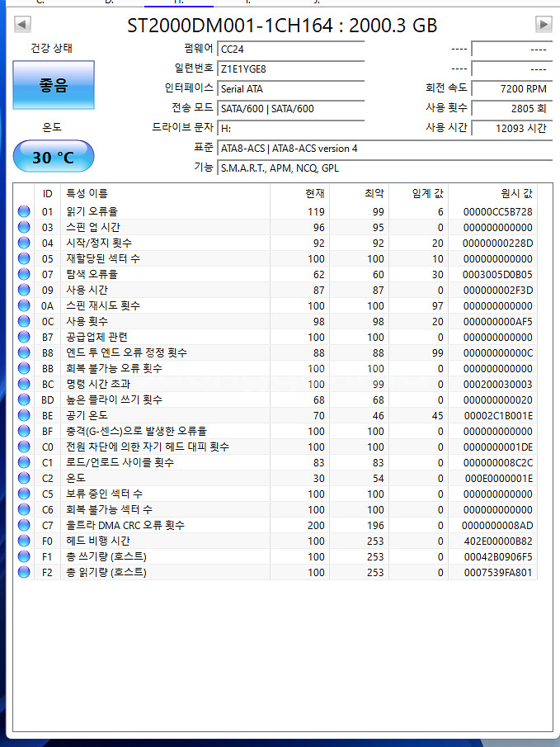The image size is (560, 747).
Task: Click status icon for BD 높은 플라이 쓰기 횟수
Action: [24, 400]
